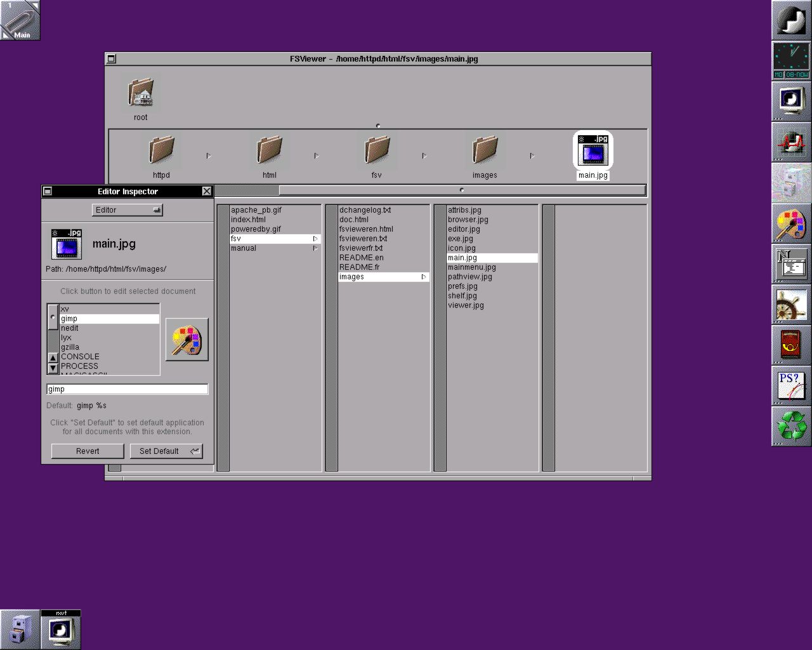Click the gimp command text field
Image resolution: width=812 pixels, height=650 pixels.
[x=127, y=389]
